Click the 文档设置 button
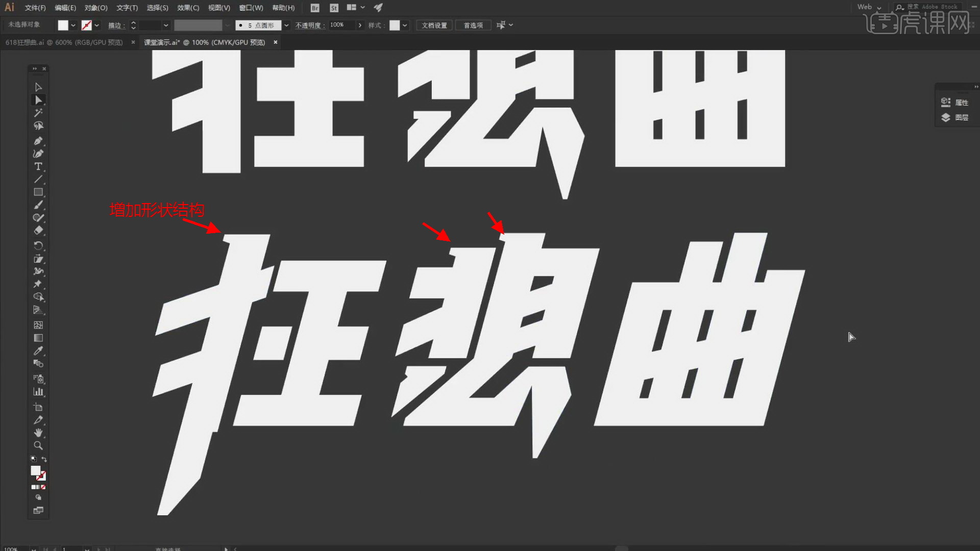Screen dimensions: 980x551 [x=434, y=25]
